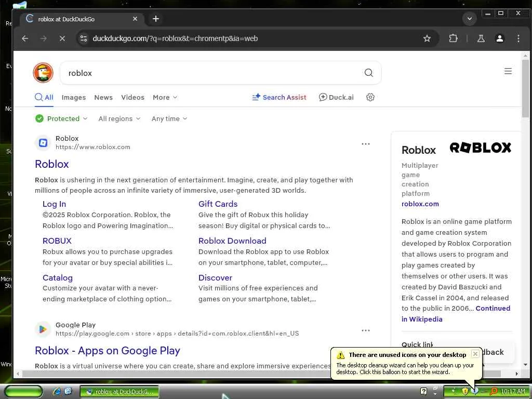Screen dimensions: 532x399
Task: Click the magnifier search button in search box
Action: 368,73
